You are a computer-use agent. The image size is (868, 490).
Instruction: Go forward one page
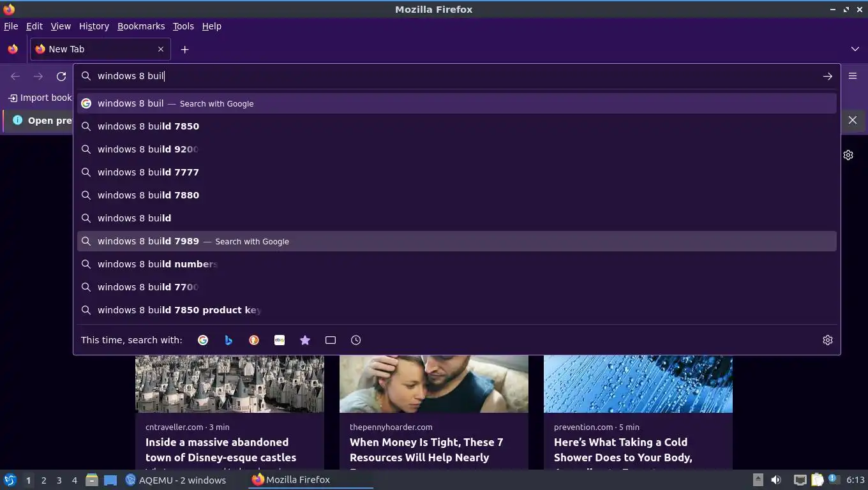pos(38,76)
